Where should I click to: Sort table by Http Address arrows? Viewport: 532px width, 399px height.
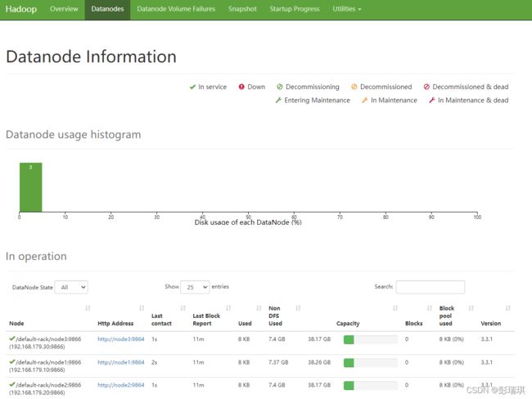tap(142, 308)
